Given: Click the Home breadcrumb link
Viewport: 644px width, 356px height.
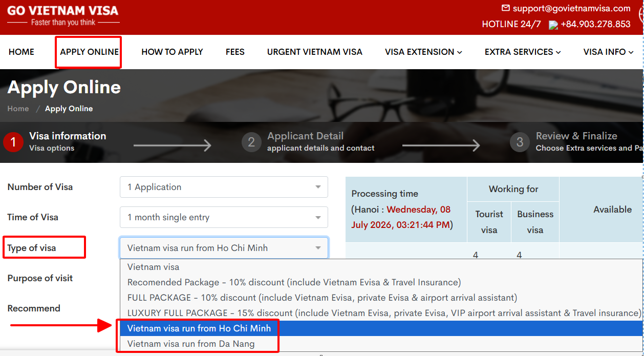Looking at the screenshot, I should click(x=18, y=109).
